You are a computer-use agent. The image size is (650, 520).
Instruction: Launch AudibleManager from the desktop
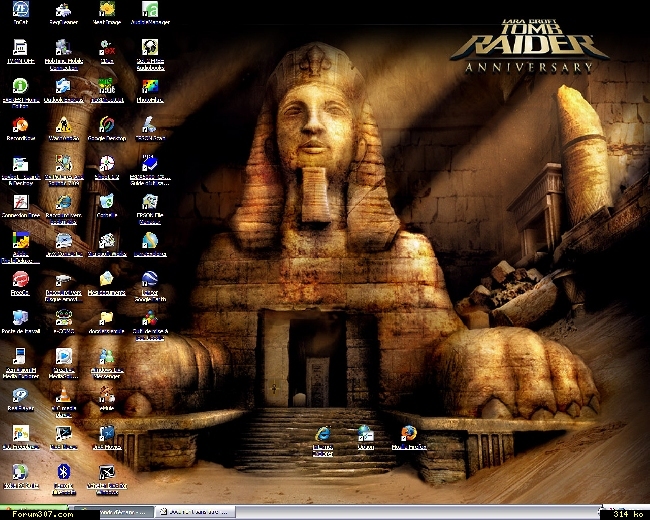tap(150, 14)
